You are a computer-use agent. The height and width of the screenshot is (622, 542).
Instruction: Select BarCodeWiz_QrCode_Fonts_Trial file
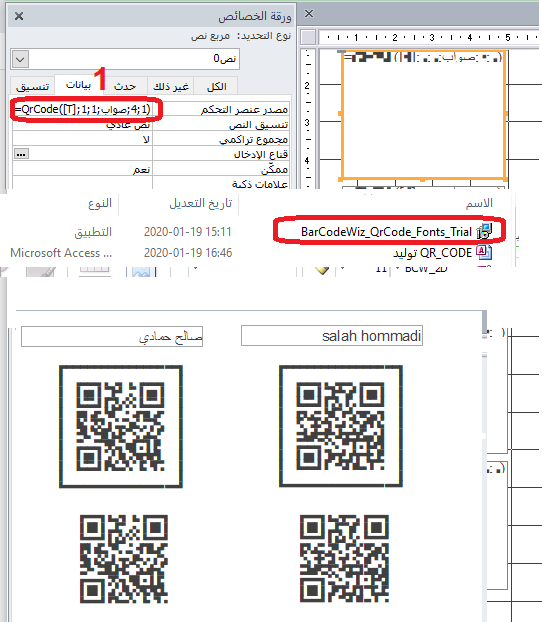click(x=386, y=232)
